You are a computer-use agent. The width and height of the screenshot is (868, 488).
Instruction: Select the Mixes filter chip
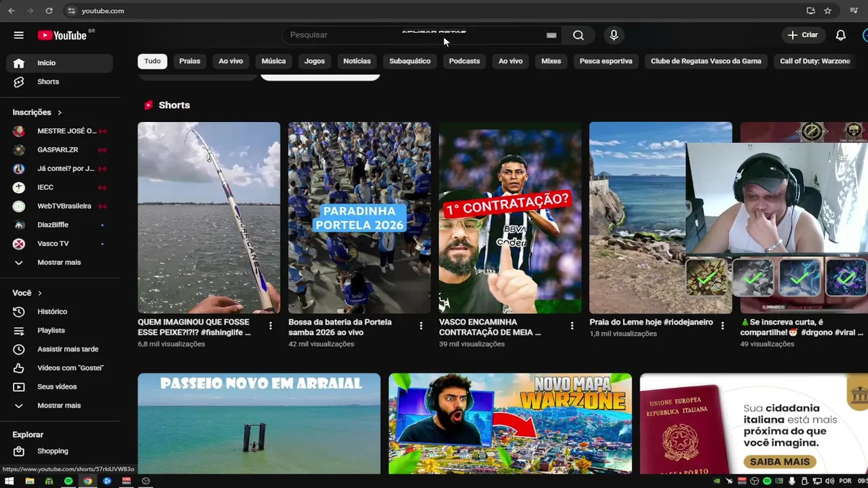coord(551,61)
